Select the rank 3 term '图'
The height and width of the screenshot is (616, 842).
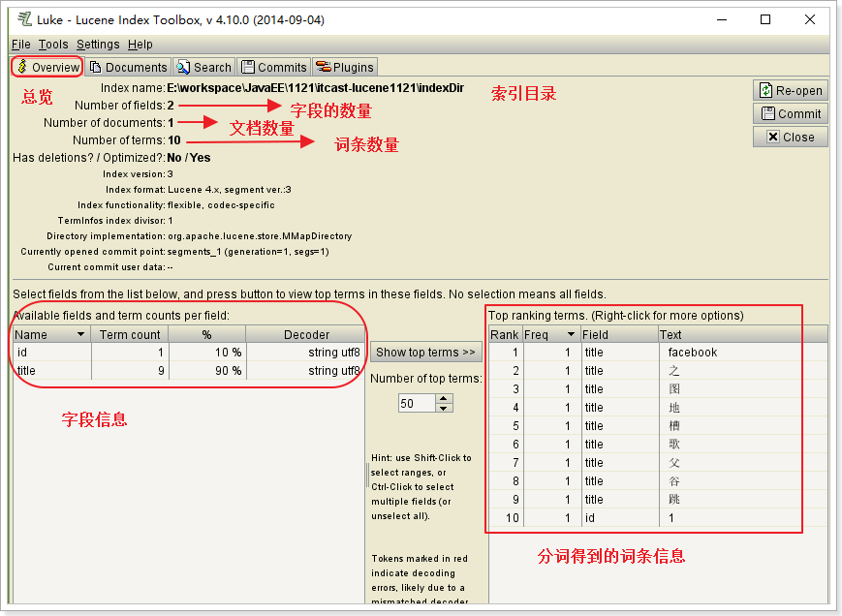658,388
